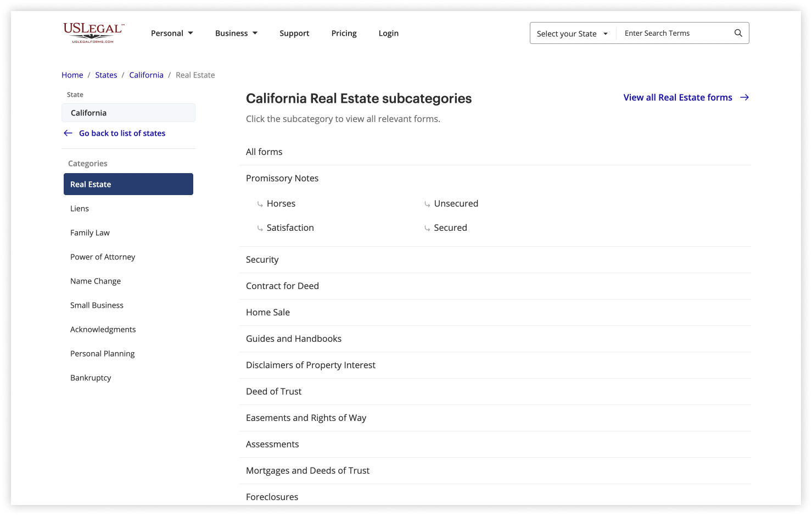Expand the Business dropdown

click(x=236, y=33)
